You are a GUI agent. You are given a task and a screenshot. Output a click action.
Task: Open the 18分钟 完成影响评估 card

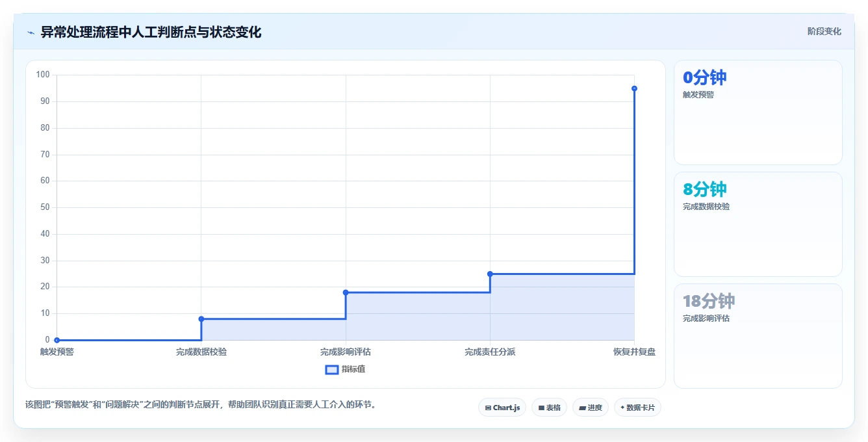(758, 336)
